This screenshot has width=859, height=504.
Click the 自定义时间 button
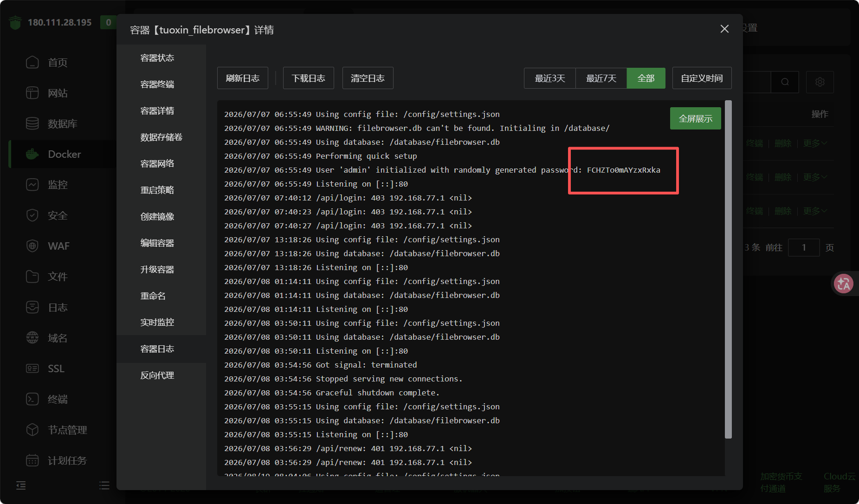pyautogui.click(x=702, y=78)
